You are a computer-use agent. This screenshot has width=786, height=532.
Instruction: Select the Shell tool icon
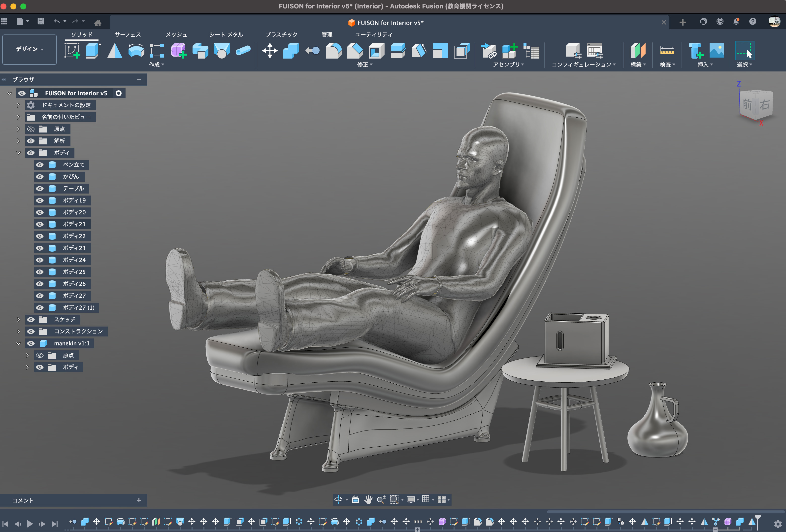tap(376, 51)
